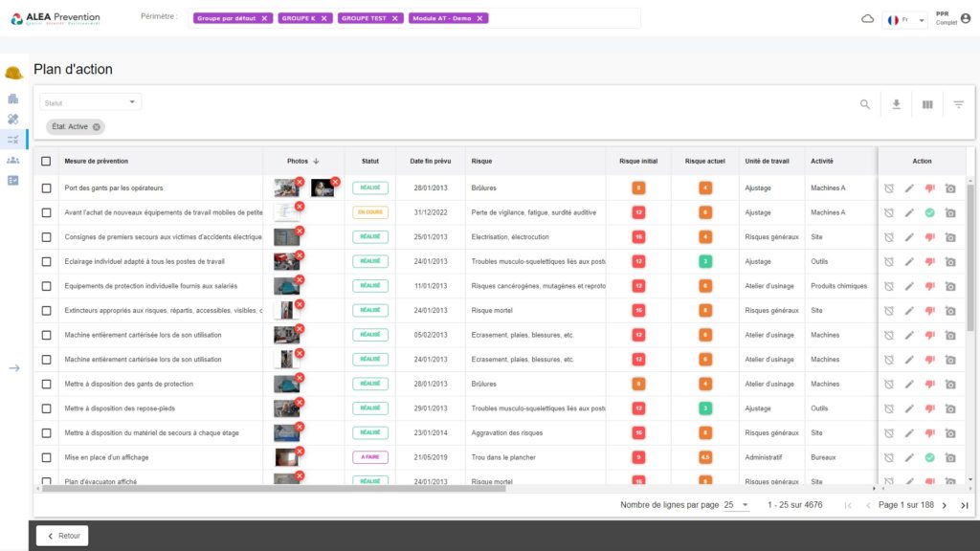Click the ALEA Prevention logo

pos(56,19)
